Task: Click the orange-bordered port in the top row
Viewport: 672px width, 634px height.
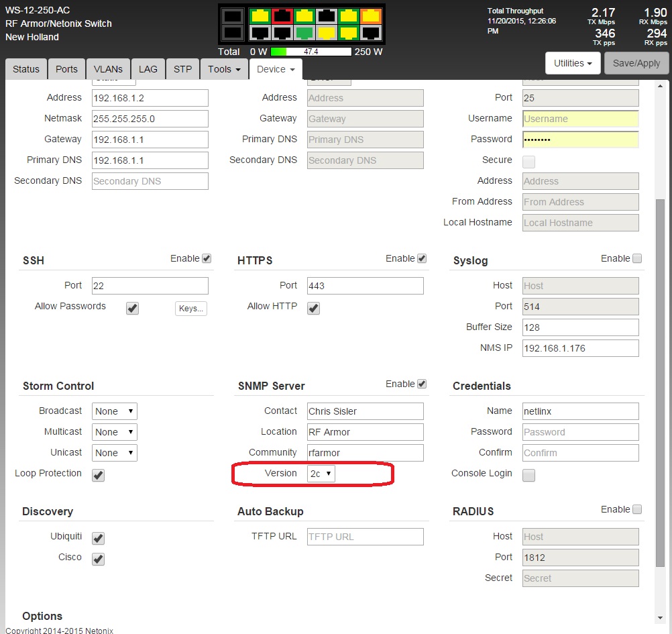Action: [370, 16]
